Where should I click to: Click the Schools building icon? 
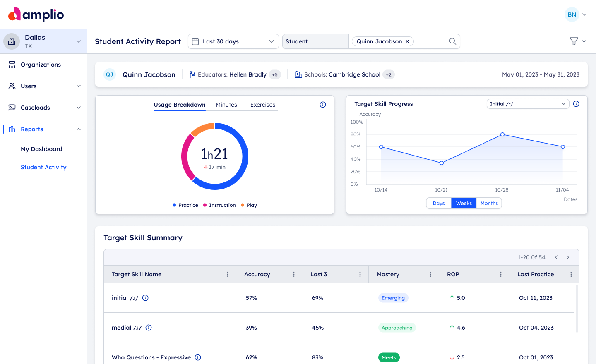tap(298, 74)
